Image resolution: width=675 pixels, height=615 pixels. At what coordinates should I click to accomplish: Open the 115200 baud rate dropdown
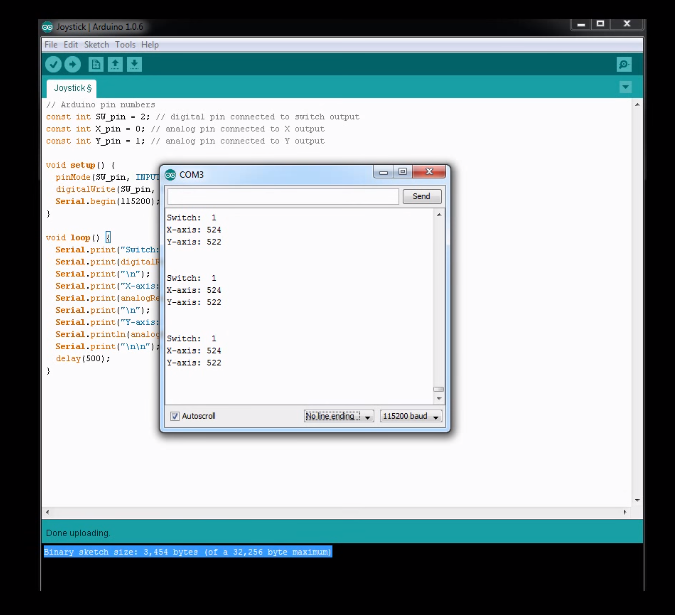click(x=410, y=416)
